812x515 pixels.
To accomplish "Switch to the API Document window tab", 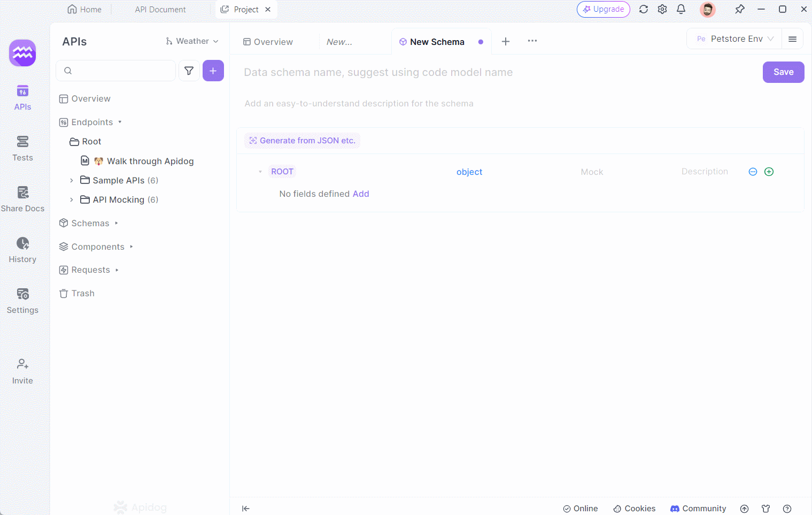I will (160, 9).
